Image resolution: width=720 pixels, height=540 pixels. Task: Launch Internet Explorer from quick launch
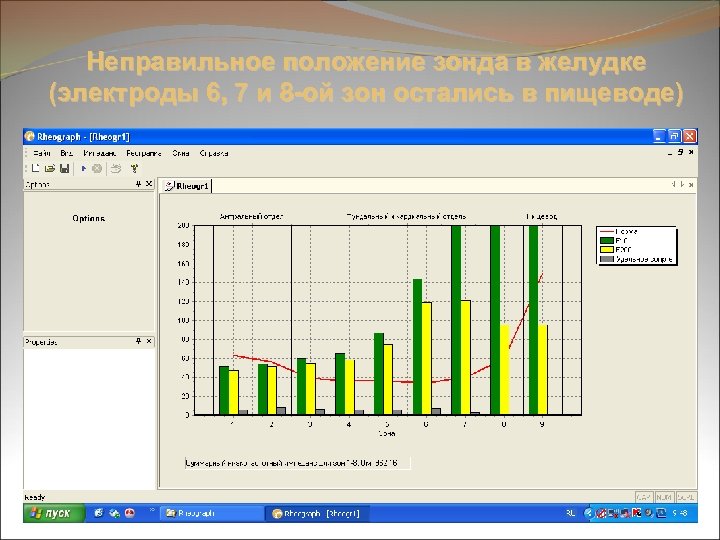(x=99, y=513)
